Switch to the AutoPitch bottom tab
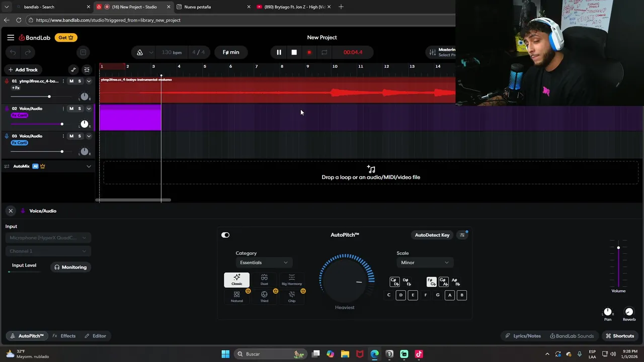 (x=27, y=336)
